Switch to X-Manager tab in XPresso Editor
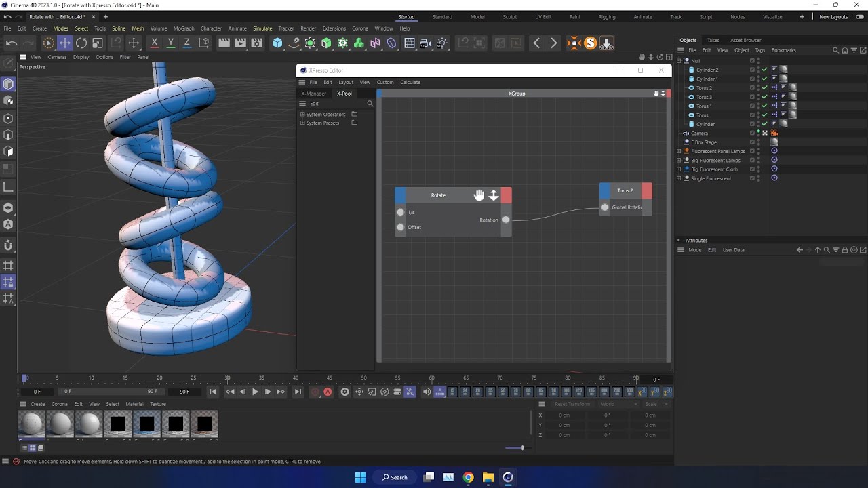This screenshot has height=488, width=868. click(x=314, y=94)
